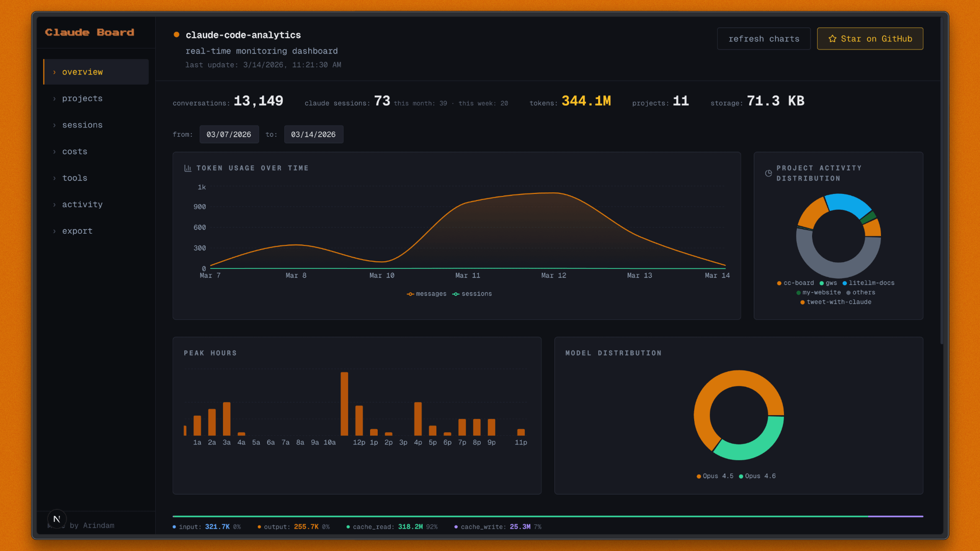
Task: Click the clock icon on Project Activity Distribution panel
Action: (x=769, y=173)
